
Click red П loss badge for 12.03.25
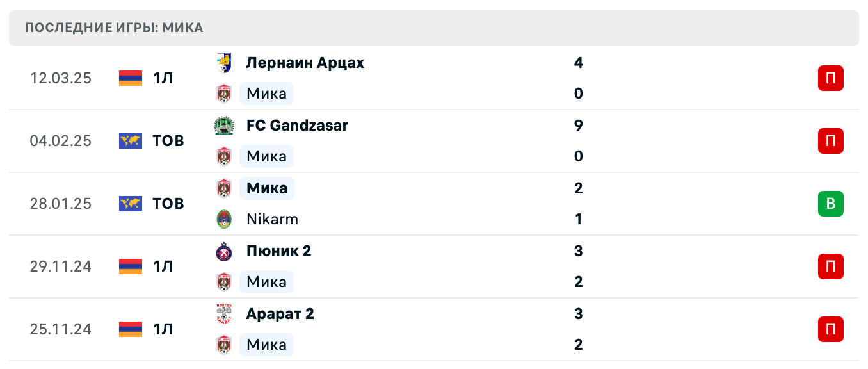click(830, 78)
